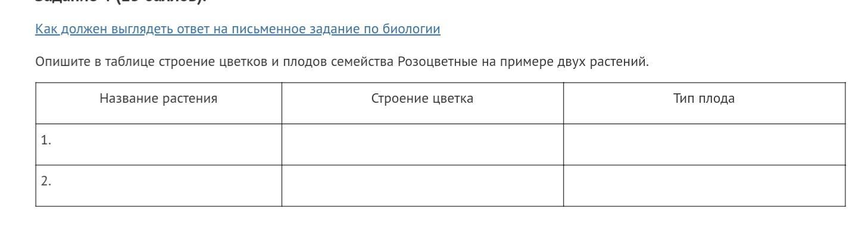Click the 'Строение цветка' column header
The width and height of the screenshot is (868, 252).
pyautogui.click(x=422, y=99)
